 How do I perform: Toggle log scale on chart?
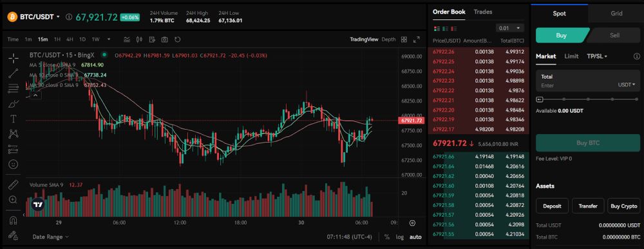400,237
